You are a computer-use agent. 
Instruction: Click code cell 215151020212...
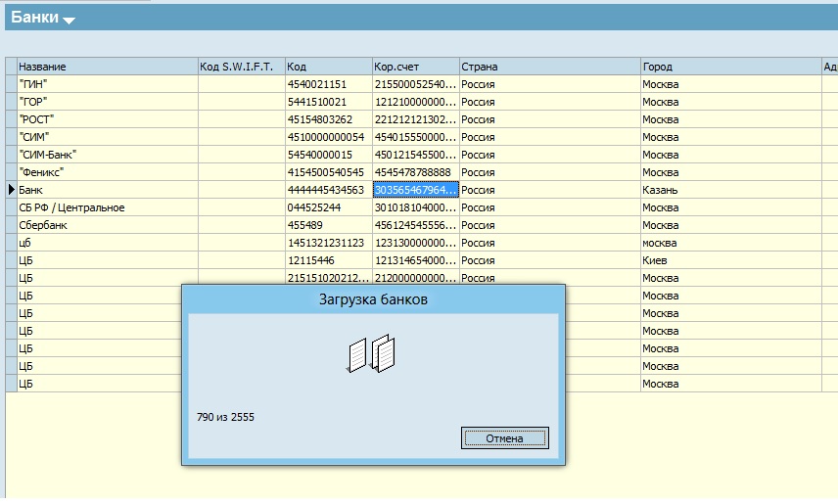pyautogui.click(x=329, y=278)
